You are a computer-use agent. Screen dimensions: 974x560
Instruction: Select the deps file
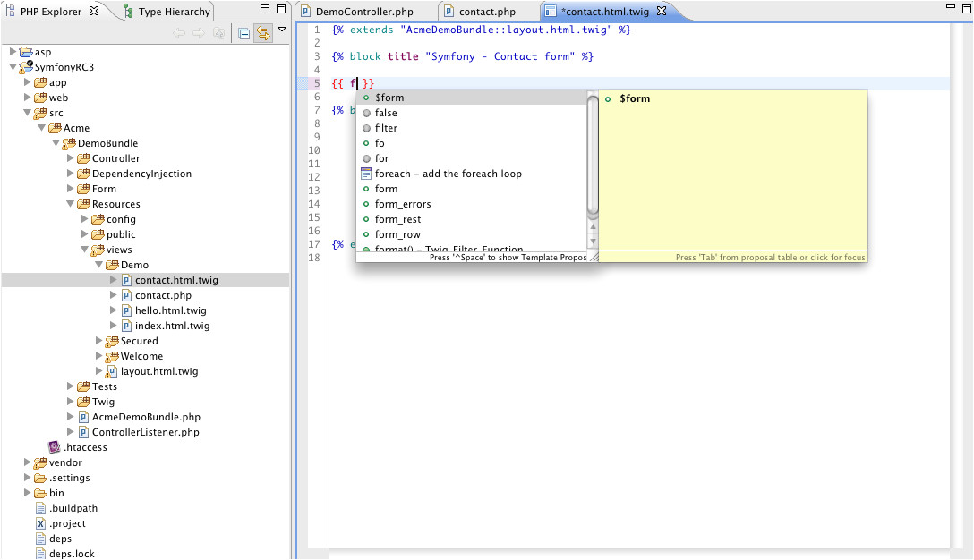60,539
